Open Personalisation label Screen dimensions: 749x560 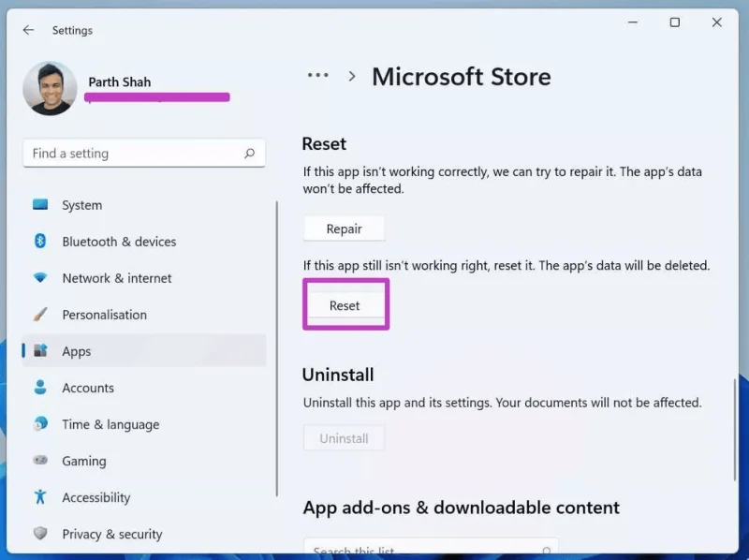click(x=104, y=315)
